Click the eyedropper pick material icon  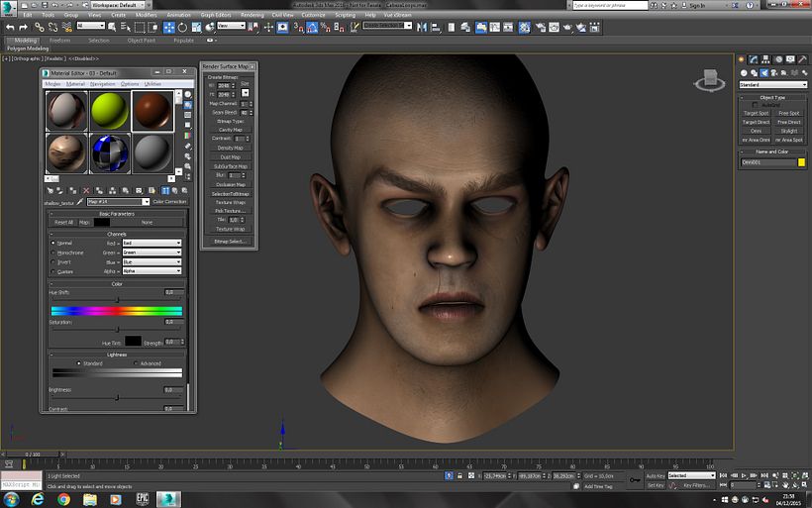click(80, 201)
